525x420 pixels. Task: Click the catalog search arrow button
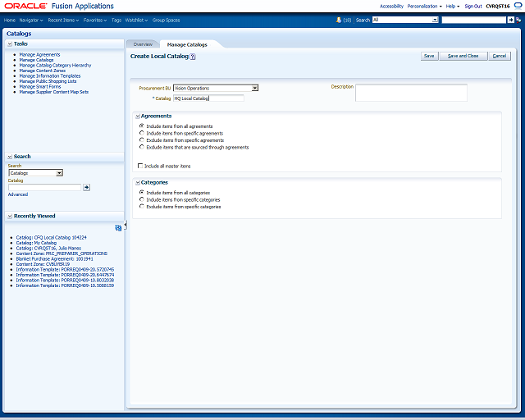pos(86,187)
